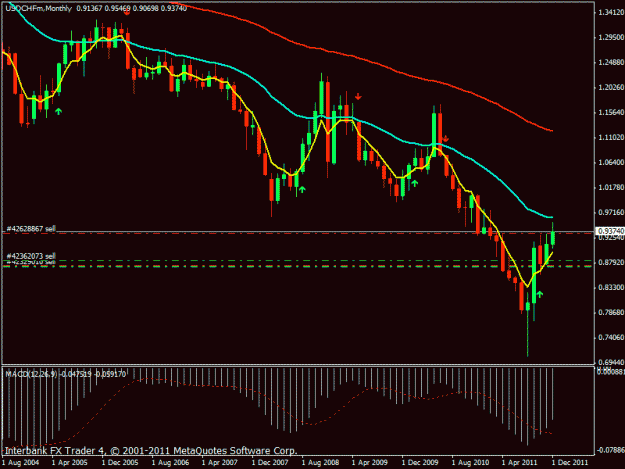Click the red sell arrow beside the 2010 spike candle

(x=446, y=139)
